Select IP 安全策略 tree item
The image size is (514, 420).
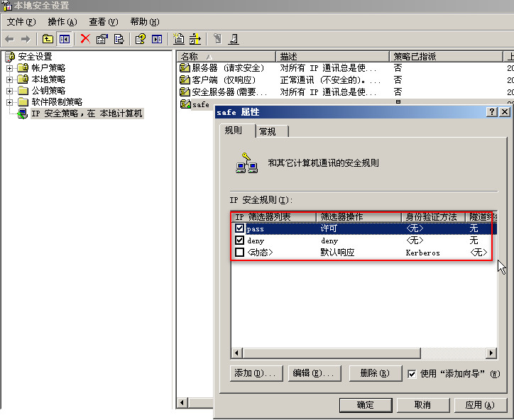(86, 114)
